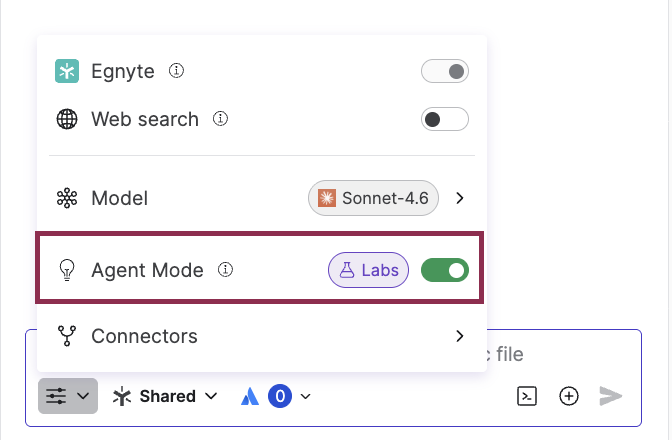Toggle the Egnyte source switch
672x440 pixels.
point(445,71)
